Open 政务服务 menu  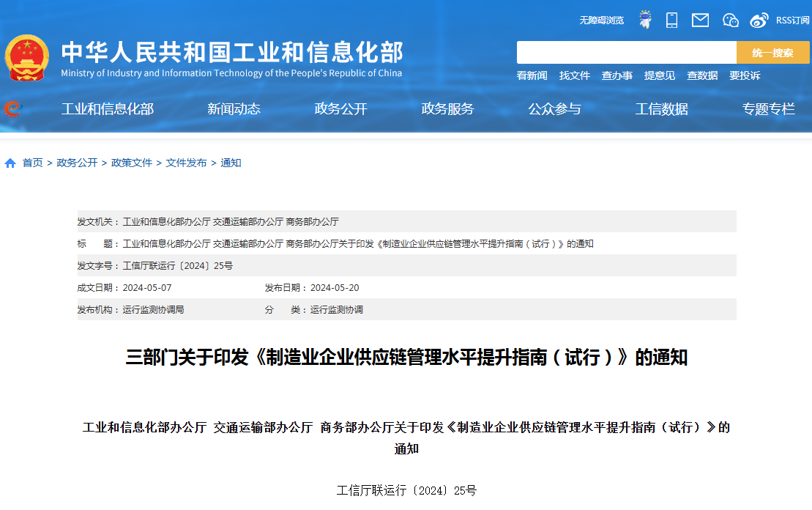447,109
